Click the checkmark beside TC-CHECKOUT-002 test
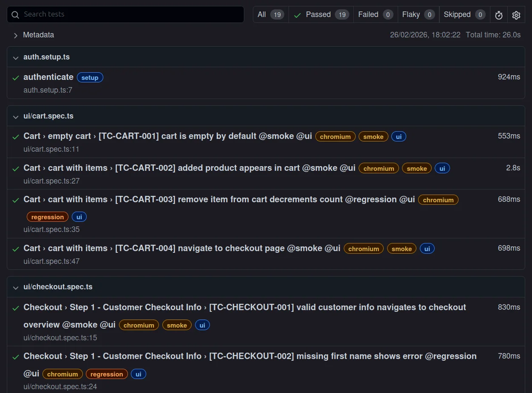Screen dimensions: 532x393 (x=16, y=356)
